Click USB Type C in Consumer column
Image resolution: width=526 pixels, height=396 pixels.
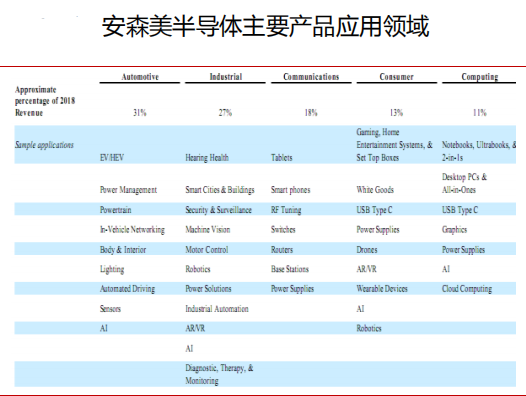click(374, 210)
